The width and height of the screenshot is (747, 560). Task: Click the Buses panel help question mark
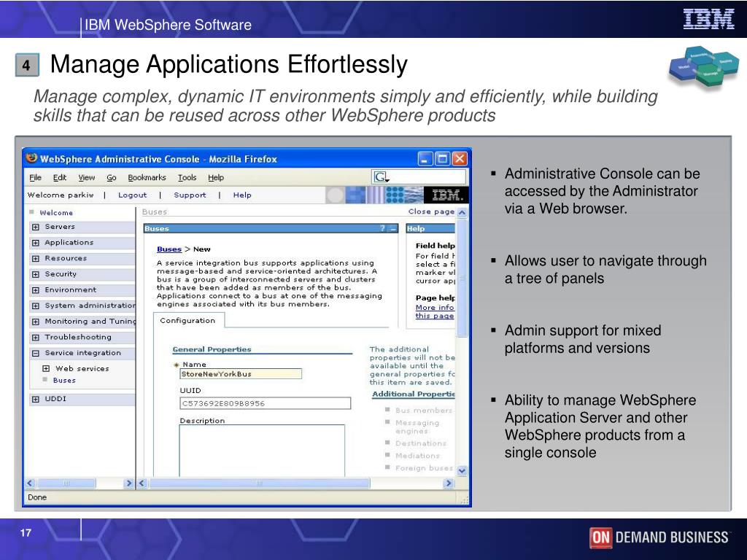[382, 228]
